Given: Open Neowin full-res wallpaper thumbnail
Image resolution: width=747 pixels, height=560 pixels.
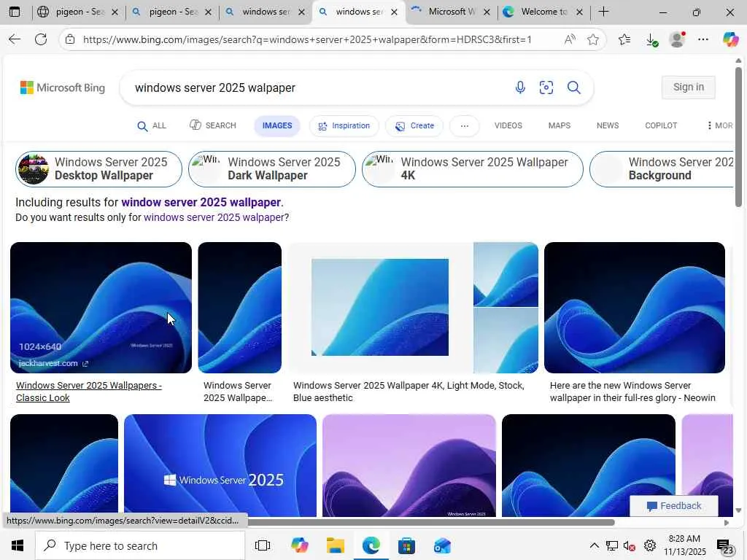Looking at the screenshot, I should pyautogui.click(x=634, y=308).
